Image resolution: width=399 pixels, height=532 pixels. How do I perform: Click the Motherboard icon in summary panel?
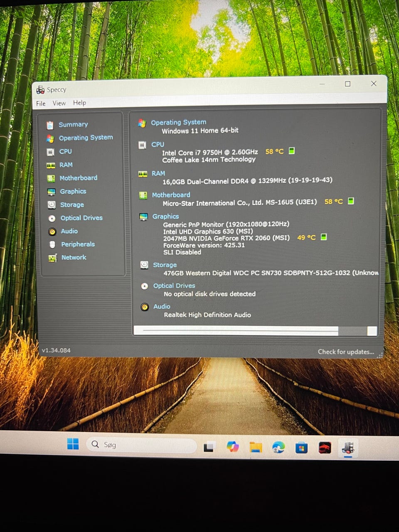tap(143, 195)
